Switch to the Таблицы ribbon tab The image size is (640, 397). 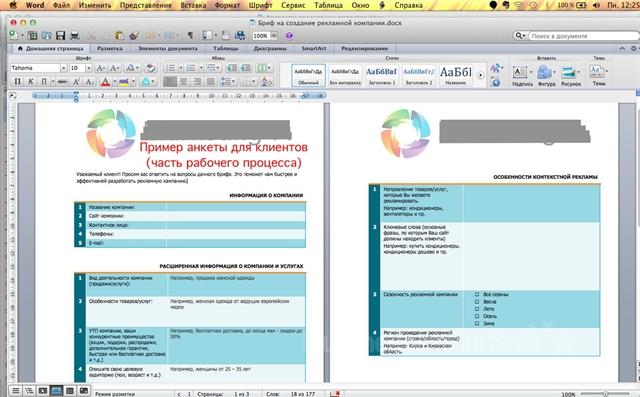tap(226, 49)
